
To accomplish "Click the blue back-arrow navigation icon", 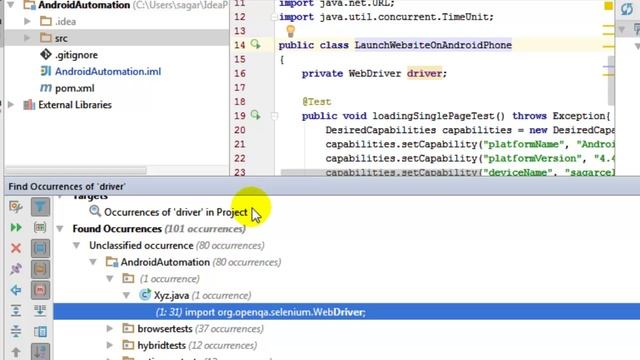I will (16, 290).
